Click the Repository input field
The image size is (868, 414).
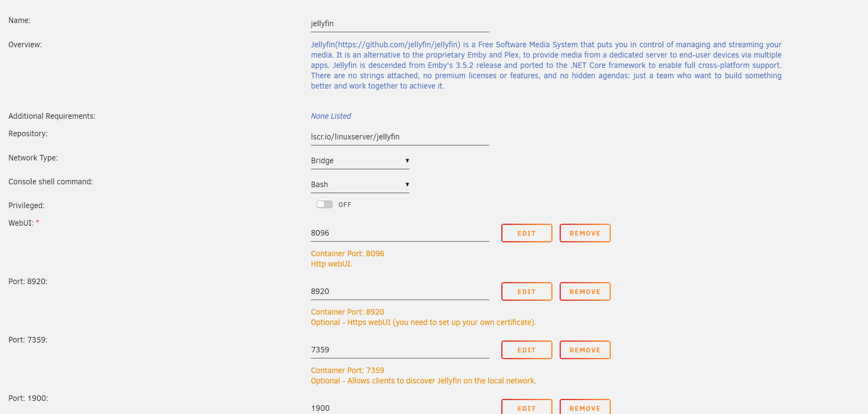(399, 137)
